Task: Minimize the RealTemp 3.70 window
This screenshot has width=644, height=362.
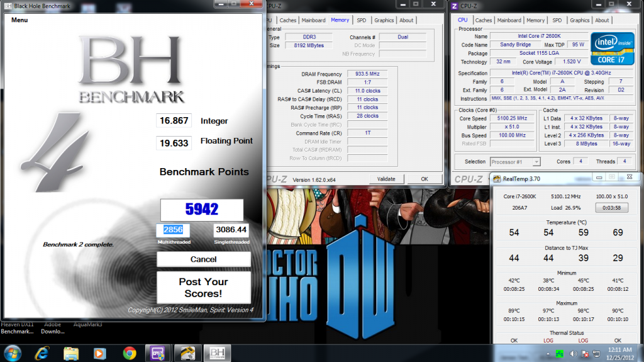Action: point(599,178)
